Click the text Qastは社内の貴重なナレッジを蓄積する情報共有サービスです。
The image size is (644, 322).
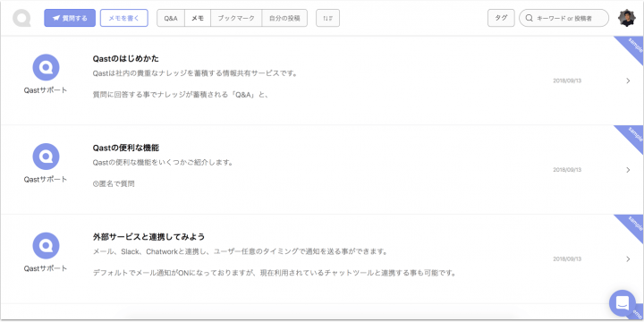(x=195, y=74)
